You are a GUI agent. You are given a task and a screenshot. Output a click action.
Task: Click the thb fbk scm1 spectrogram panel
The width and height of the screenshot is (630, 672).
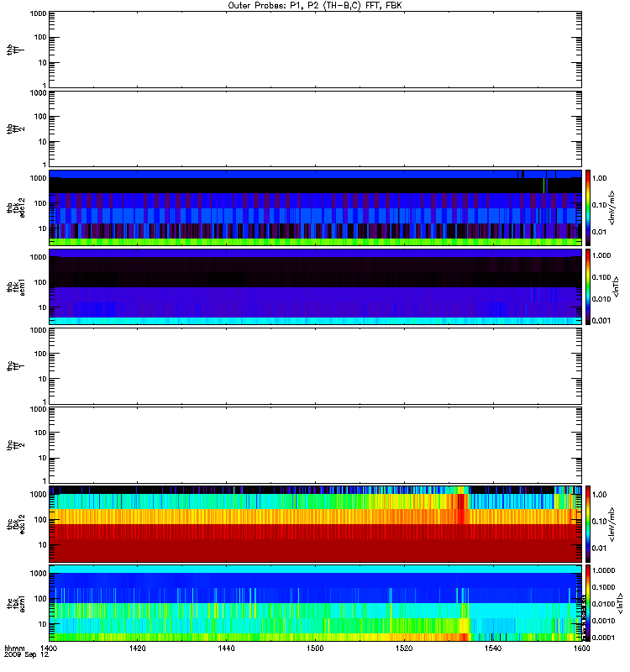pyautogui.click(x=315, y=286)
